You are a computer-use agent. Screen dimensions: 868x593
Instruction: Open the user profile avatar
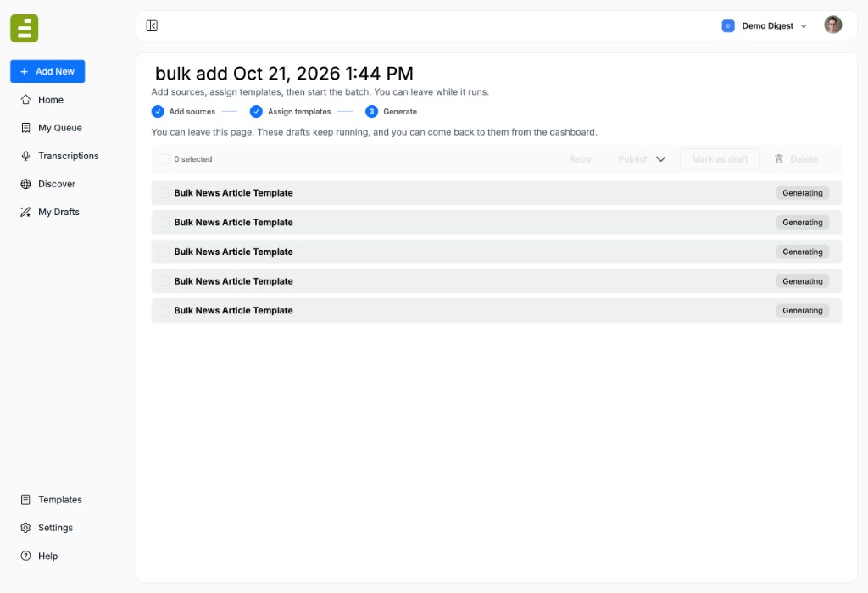(832, 25)
